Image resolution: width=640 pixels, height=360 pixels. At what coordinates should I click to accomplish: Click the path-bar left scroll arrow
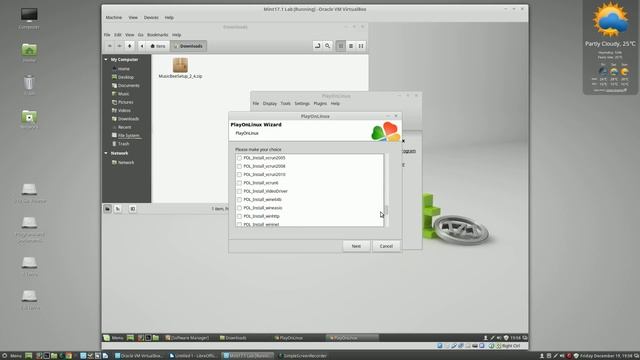coord(142,46)
